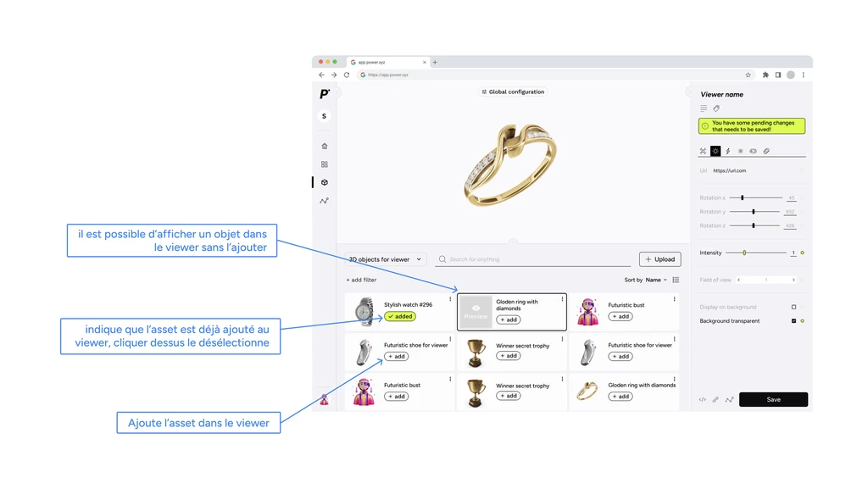Viewport: 868px width, 489px height.
Task: Open the grid dashboard icon in sidebar
Action: click(324, 164)
